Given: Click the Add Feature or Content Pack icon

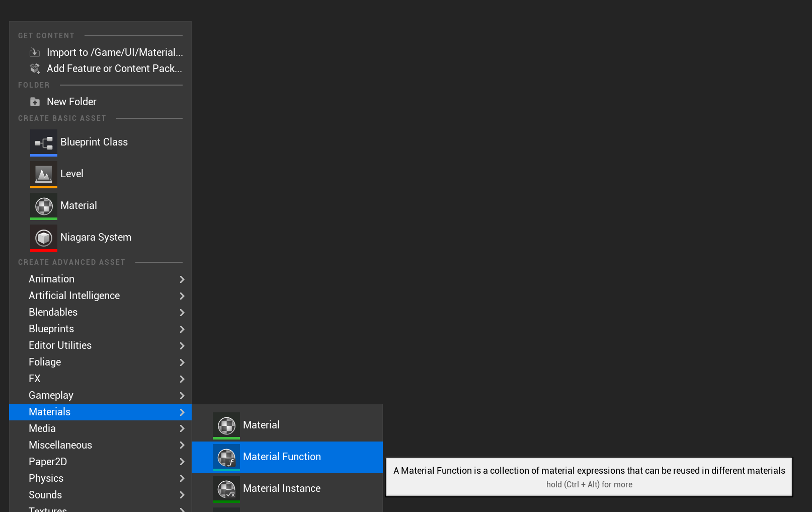Looking at the screenshot, I should tap(35, 68).
